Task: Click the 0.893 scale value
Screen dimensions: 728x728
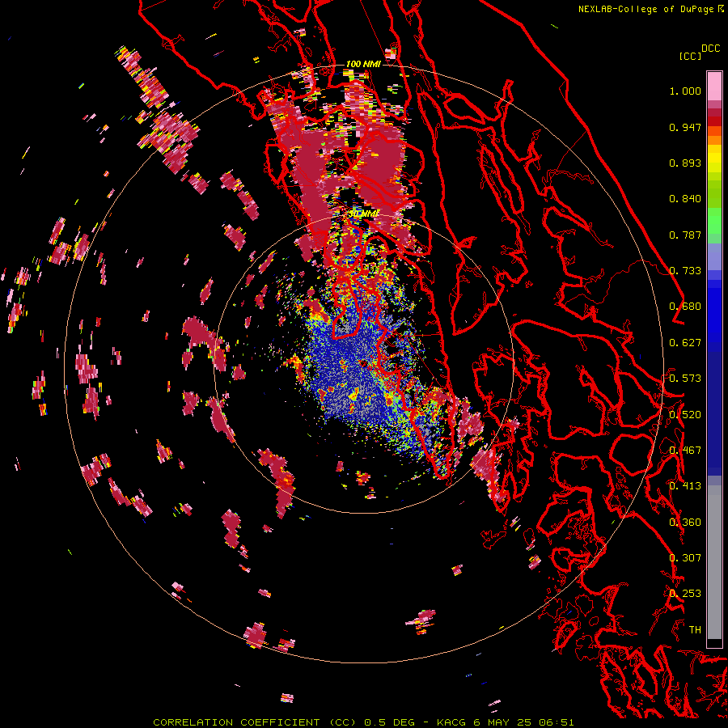Action: pyautogui.click(x=685, y=163)
